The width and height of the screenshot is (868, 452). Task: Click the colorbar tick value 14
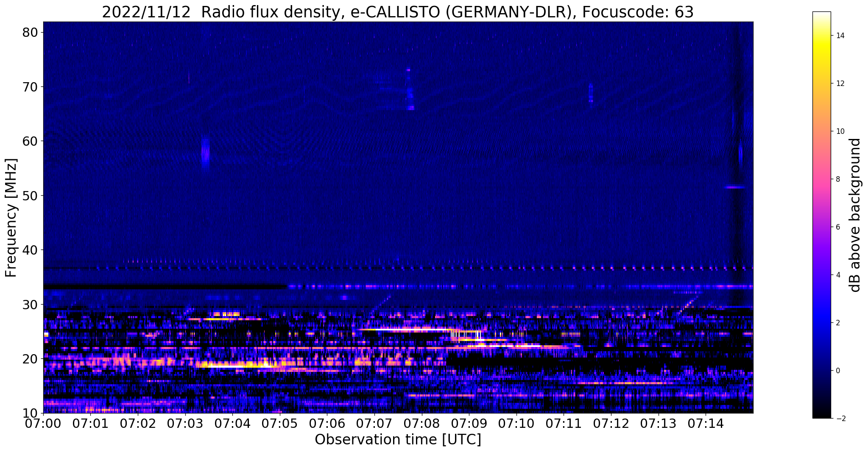pyautogui.click(x=840, y=36)
